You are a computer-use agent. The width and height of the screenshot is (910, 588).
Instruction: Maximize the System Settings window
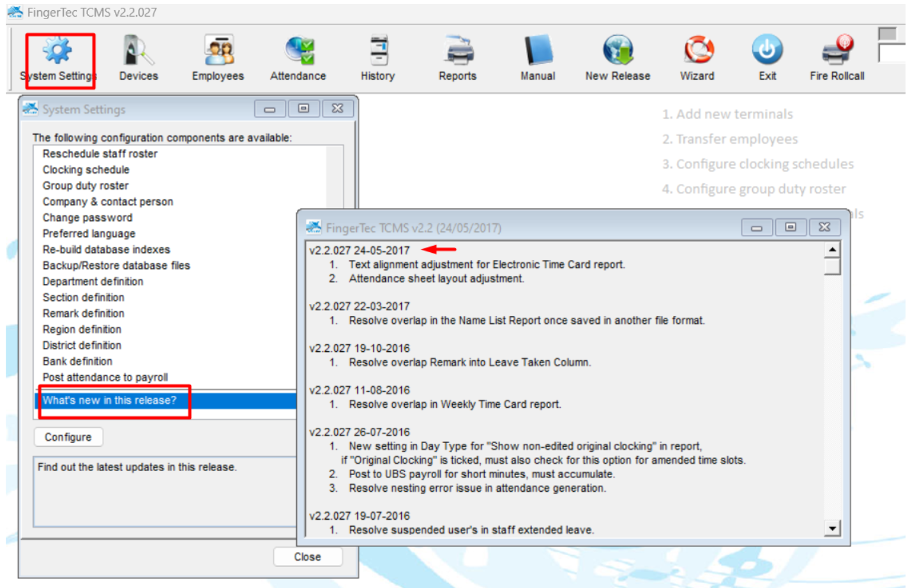[304, 109]
